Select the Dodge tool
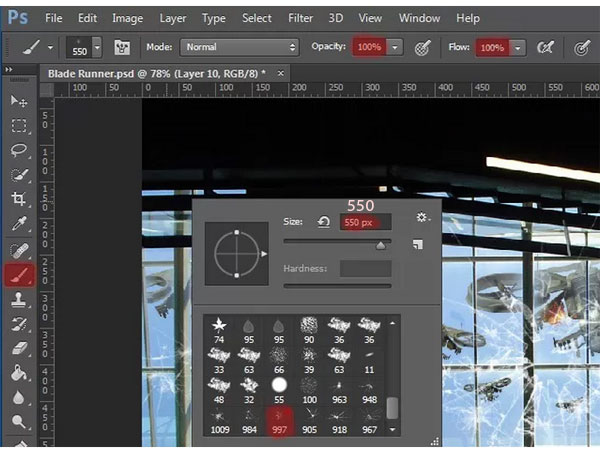 [18, 422]
